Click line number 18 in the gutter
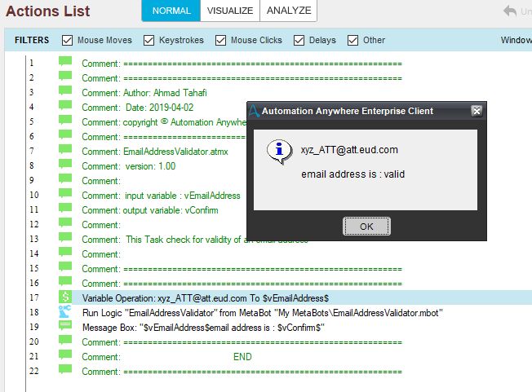The width and height of the screenshot is (532, 392). pos(34,312)
